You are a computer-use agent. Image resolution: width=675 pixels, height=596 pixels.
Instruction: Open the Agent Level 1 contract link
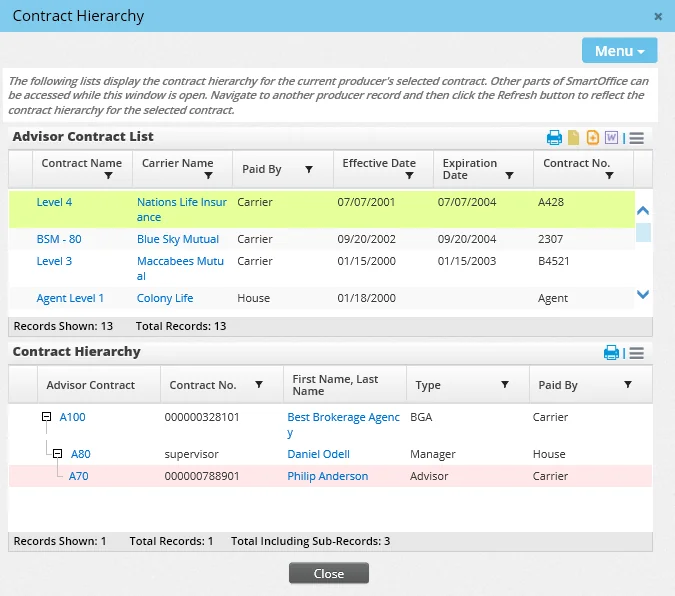pos(70,298)
